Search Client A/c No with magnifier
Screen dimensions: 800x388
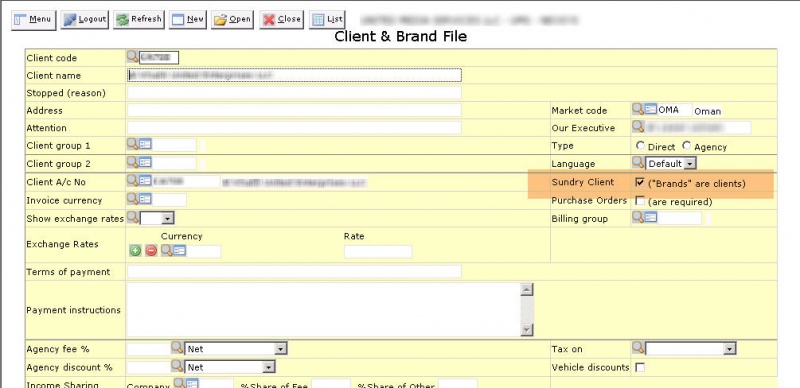coord(132,180)
